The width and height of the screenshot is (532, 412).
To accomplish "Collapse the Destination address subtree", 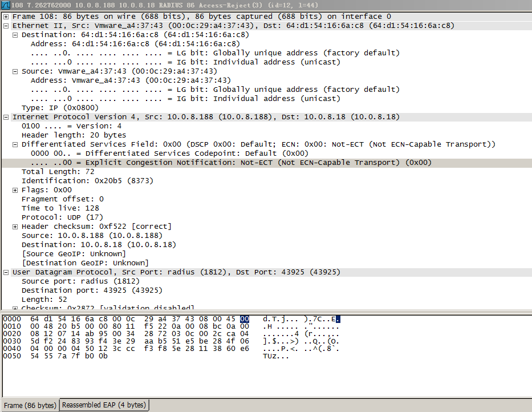I will [15, 34].
